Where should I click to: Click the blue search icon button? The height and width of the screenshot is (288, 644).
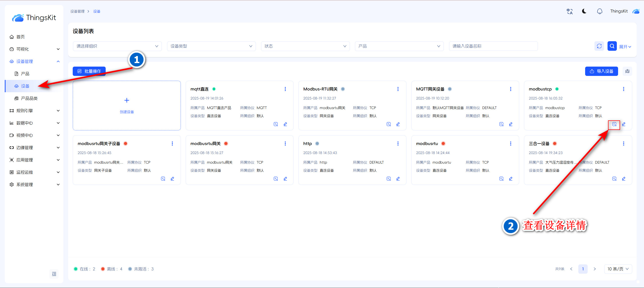612,46
